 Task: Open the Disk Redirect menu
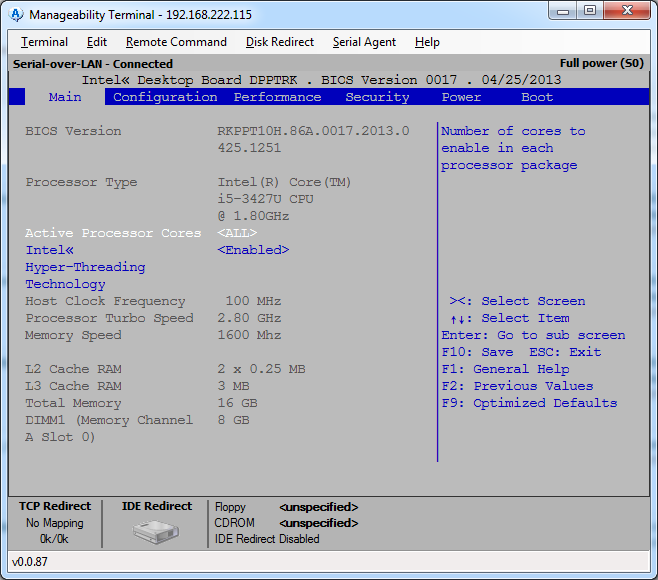(280, 42)
